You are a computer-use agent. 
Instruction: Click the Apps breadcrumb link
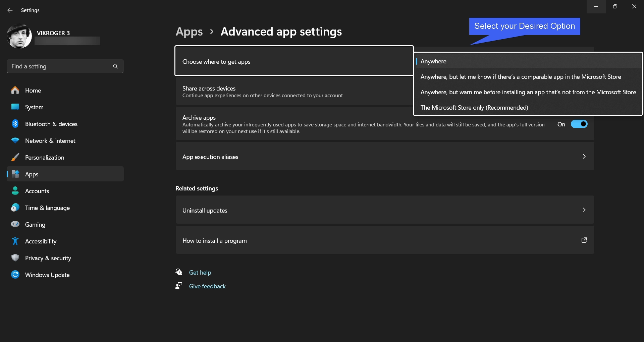tap(189, 32)
